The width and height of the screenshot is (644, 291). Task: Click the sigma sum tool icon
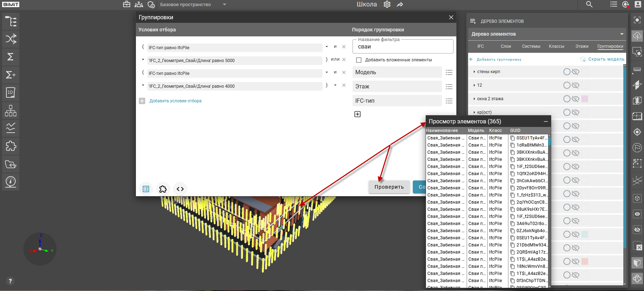(11, 57)
